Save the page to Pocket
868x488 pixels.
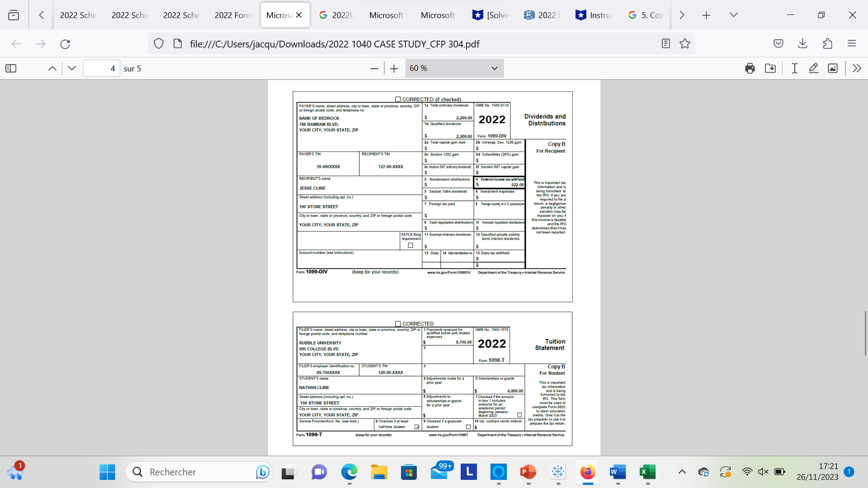778,43
